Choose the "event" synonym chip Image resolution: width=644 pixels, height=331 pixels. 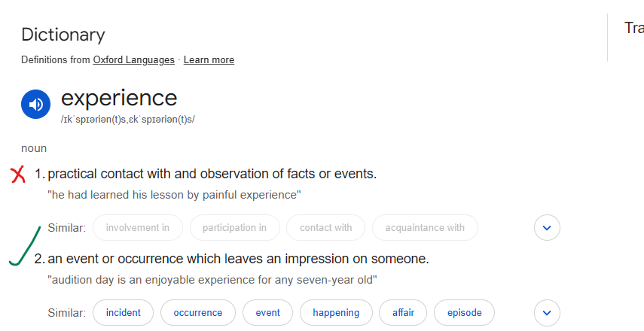[x=267, y=312]
